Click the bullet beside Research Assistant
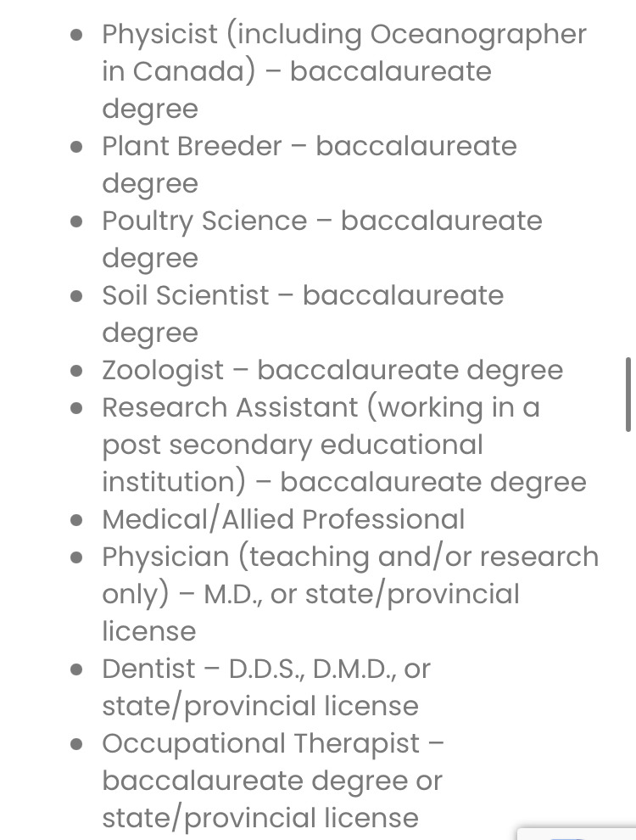Viewport: 636px width, 840px height. click(x=77, y=408)
